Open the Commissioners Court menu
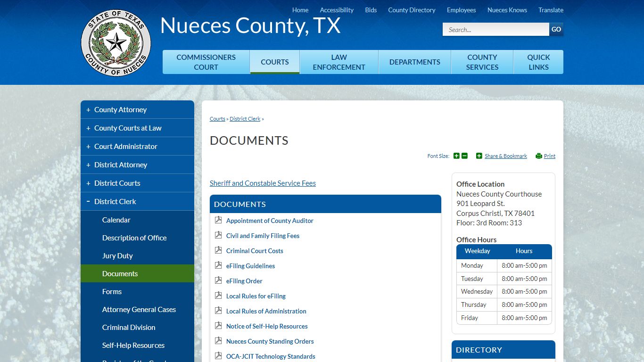Screen dimensions: 644x362 (206, 62)
